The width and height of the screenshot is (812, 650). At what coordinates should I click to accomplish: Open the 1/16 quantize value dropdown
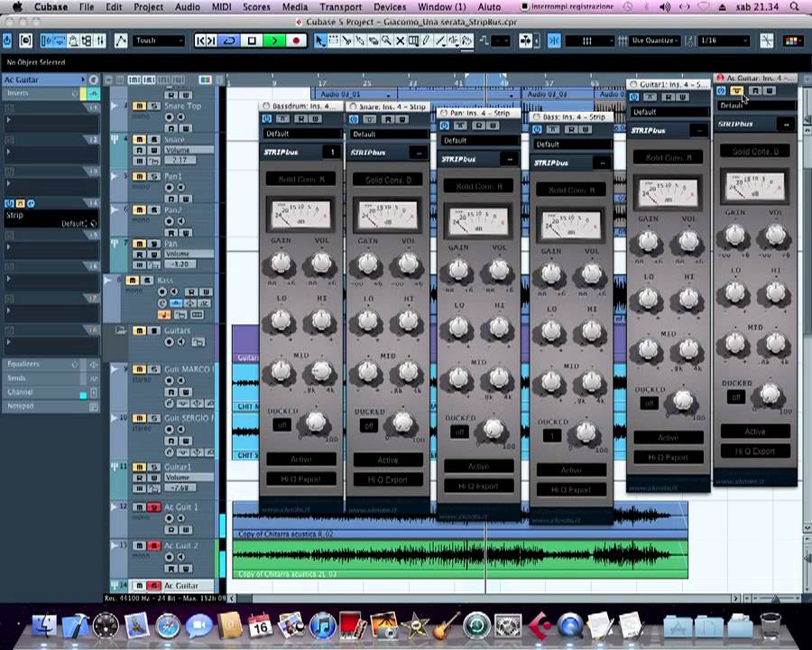tap(724, 41)
